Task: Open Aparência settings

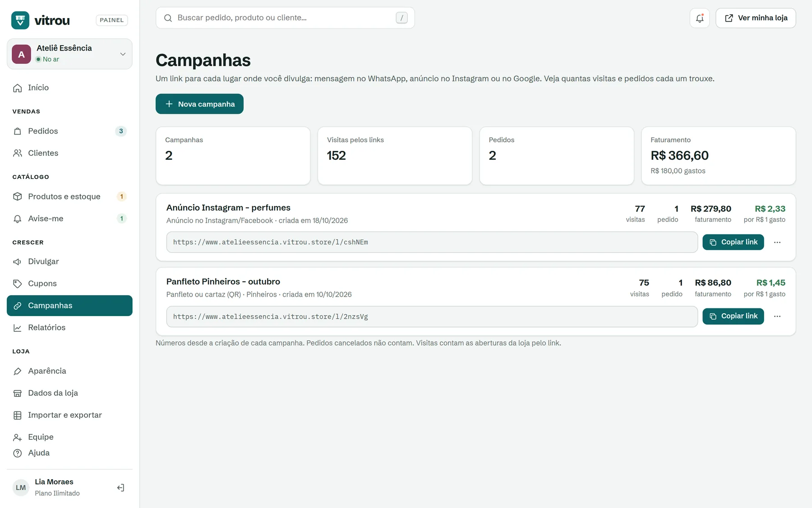Action: [69, 371]
